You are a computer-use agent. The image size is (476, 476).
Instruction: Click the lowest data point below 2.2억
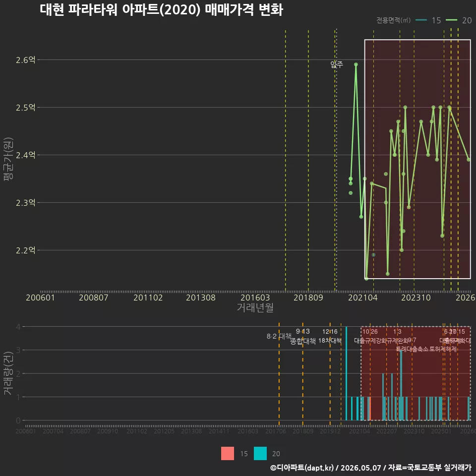point(366,279)
